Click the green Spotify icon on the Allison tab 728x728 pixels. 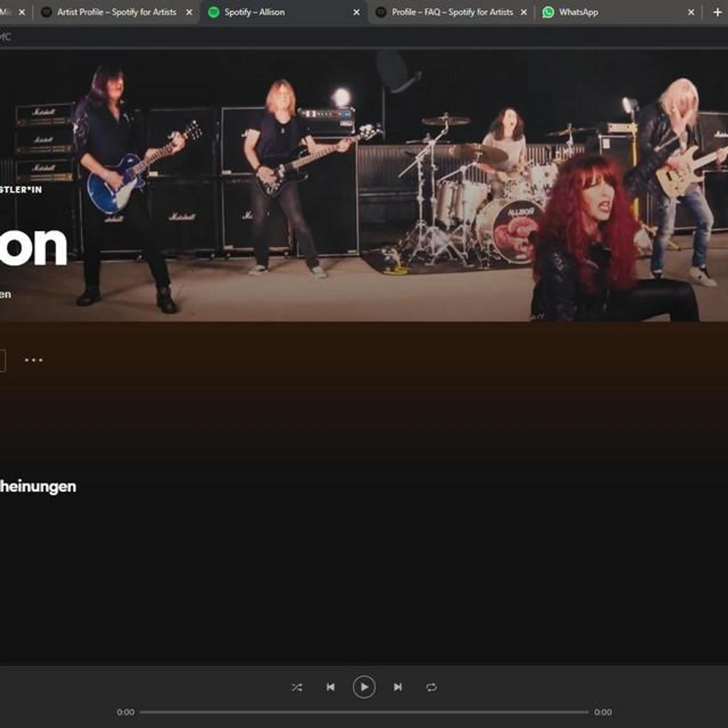[214, 11]
